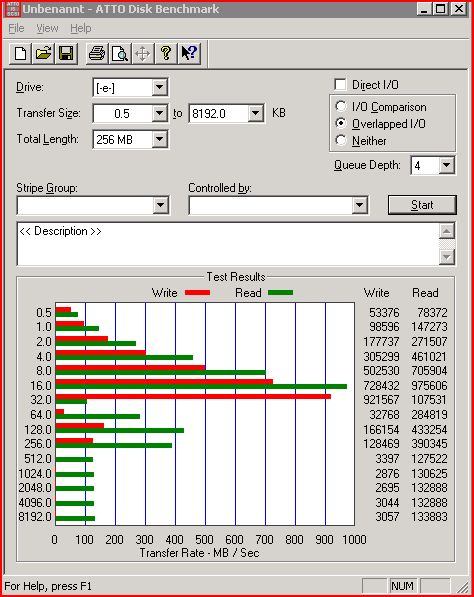Image resolution: width=474 pixels, height=597 pixels.
Task: Open the Queue Depth dropdown
Action: coord(446,165)
